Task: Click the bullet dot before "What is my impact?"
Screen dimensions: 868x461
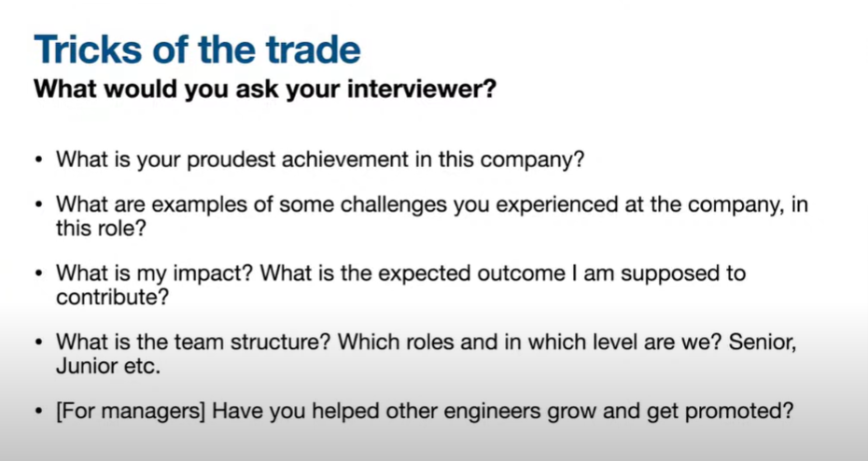Action: 38,274
